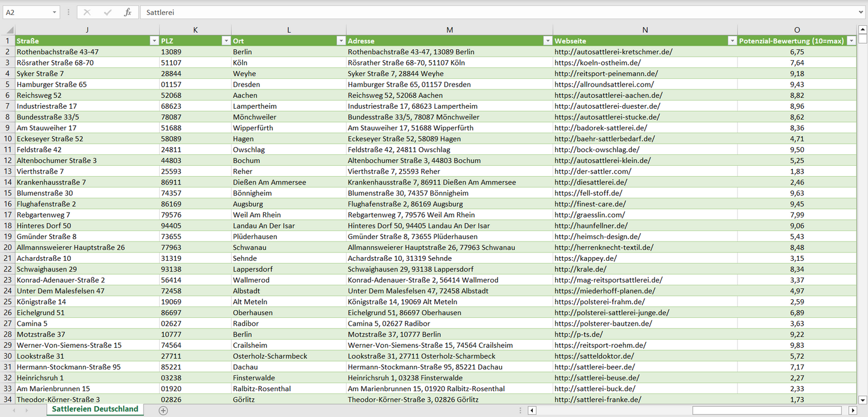This screenshot has height=417, width=868.
Task: Open link http://reitsport-peinemann.de/
Action: [x=605, y=73]
